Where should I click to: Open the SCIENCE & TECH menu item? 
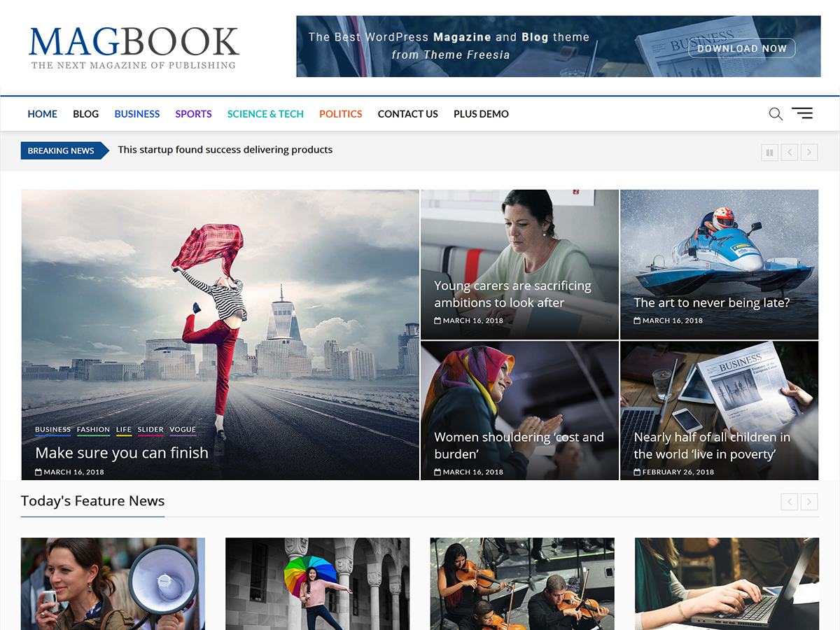[265, 113]
